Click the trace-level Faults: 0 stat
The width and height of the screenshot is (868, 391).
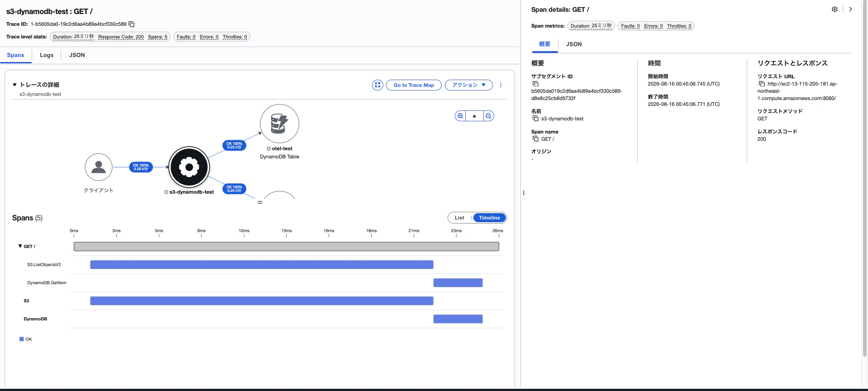point(186,37)
